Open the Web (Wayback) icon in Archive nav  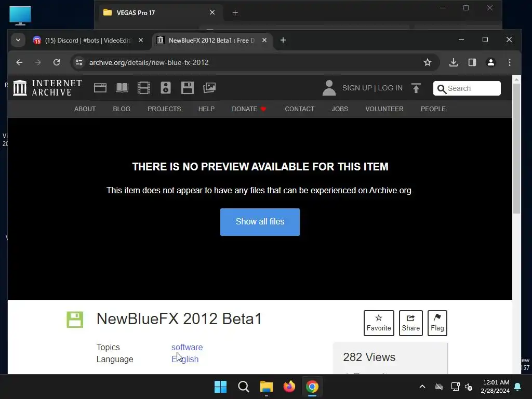coord(100,88)
